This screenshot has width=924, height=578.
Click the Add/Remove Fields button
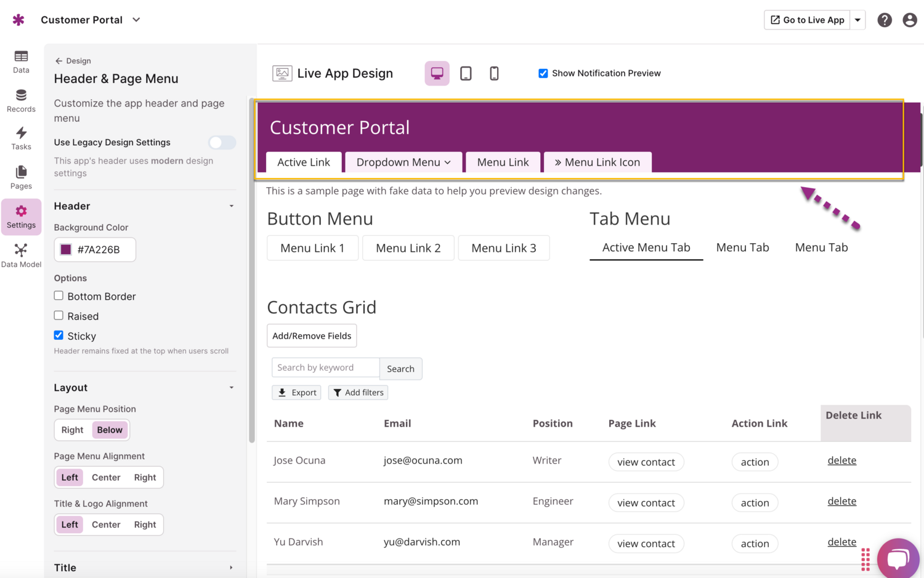click(x=312, y=336)
